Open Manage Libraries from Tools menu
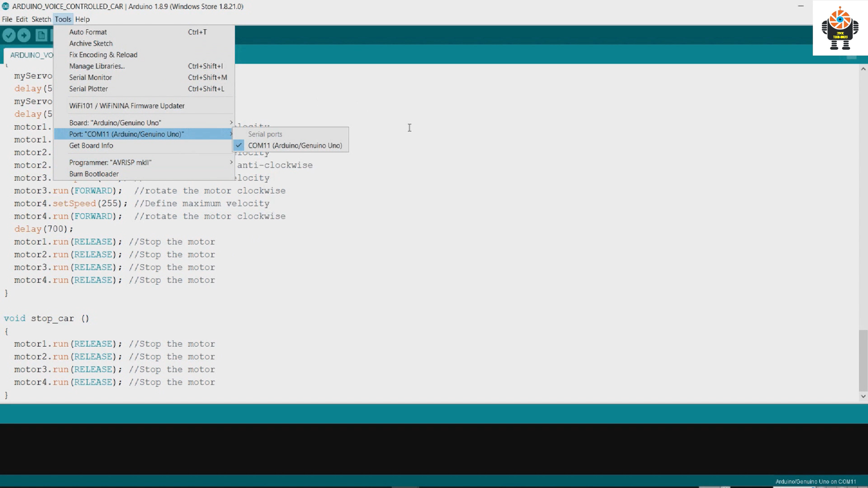This screenshot has height=488, width=868. click(144, 66)
